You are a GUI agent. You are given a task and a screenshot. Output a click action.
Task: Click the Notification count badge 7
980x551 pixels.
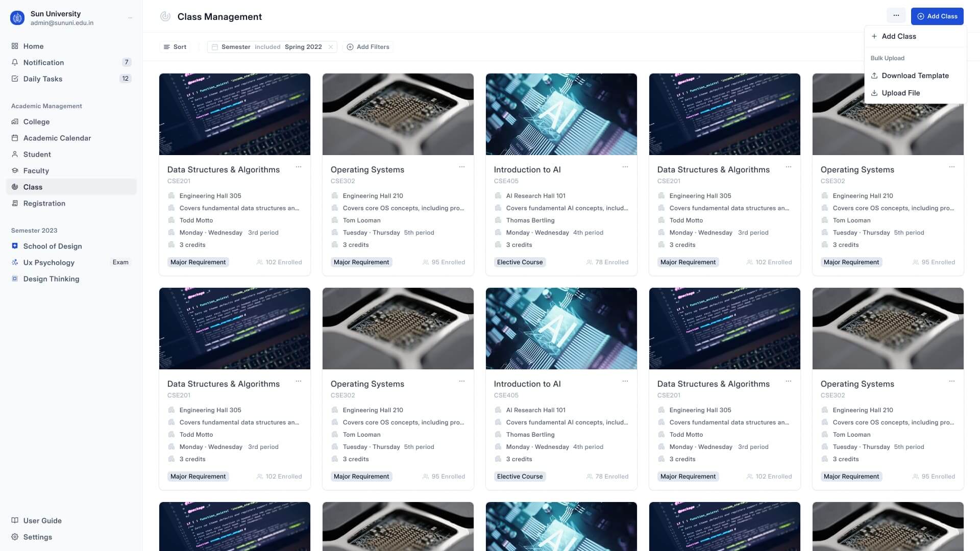click(127, 62)
